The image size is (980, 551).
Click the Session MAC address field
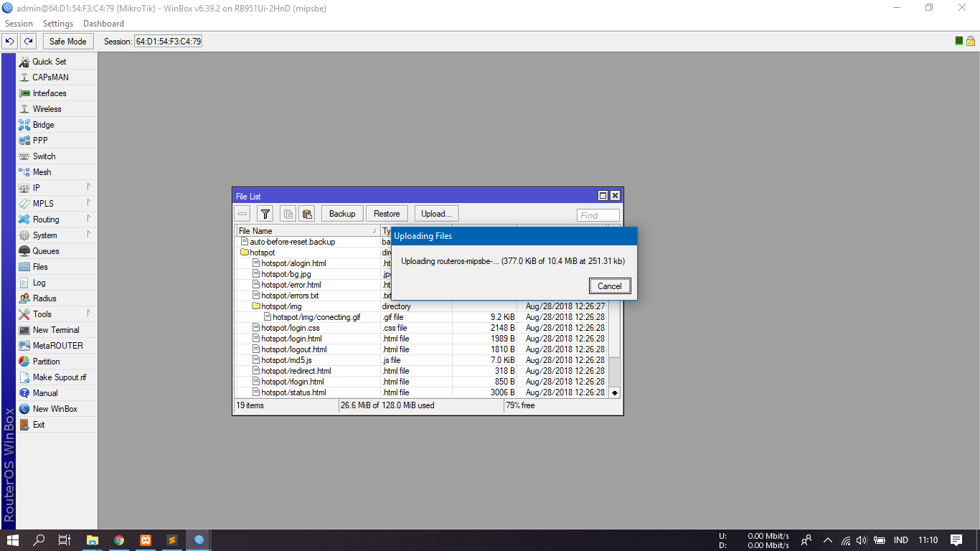169,41
